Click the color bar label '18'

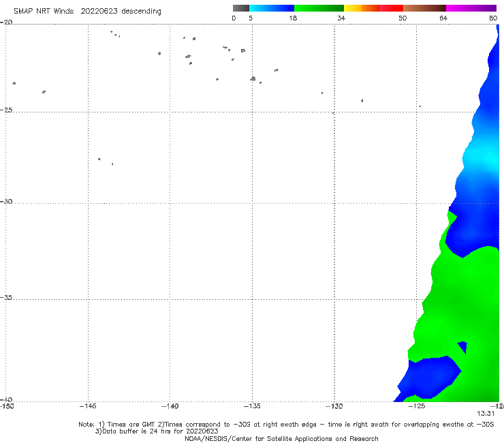(x=293, y=18)
